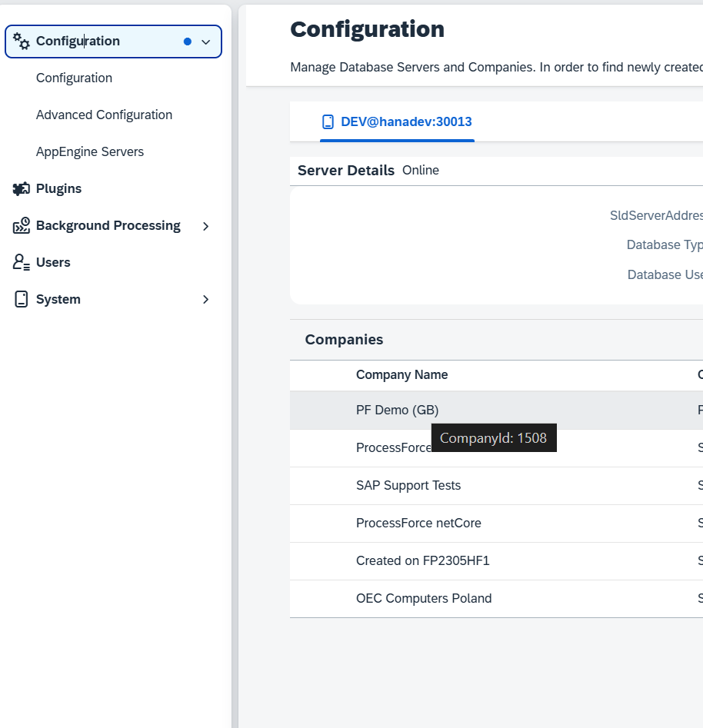The image size is (703, 728).
Task: Expand the Background Processing submenu arrow
Action: 205,226
